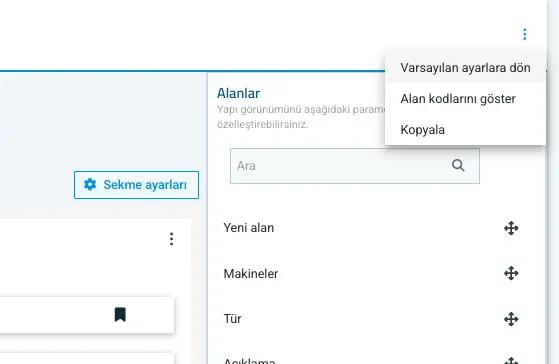The height and width of the screenshot is (364, 559).
Task: Choose 'Alan kodlarını göster' from menu
Action: coord(465,99)
